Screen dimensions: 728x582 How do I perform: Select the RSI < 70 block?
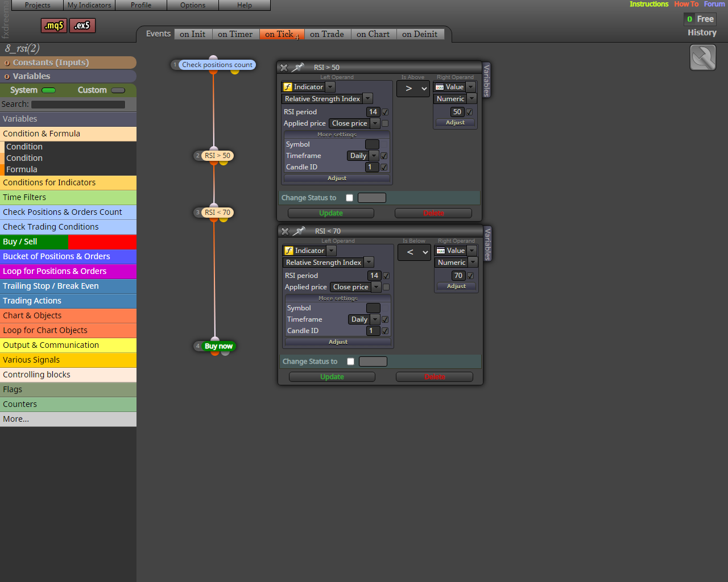(x=218, y=213)
